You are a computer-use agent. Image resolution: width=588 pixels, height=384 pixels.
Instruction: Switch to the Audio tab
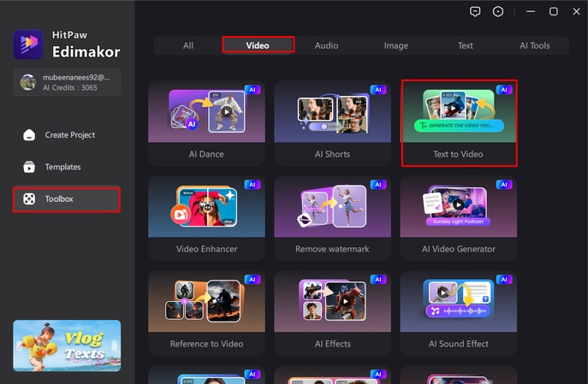tap(326, 45)
